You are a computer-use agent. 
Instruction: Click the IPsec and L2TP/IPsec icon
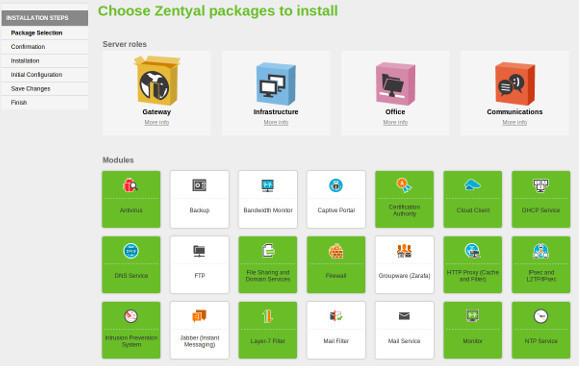[x=541, y=251]
